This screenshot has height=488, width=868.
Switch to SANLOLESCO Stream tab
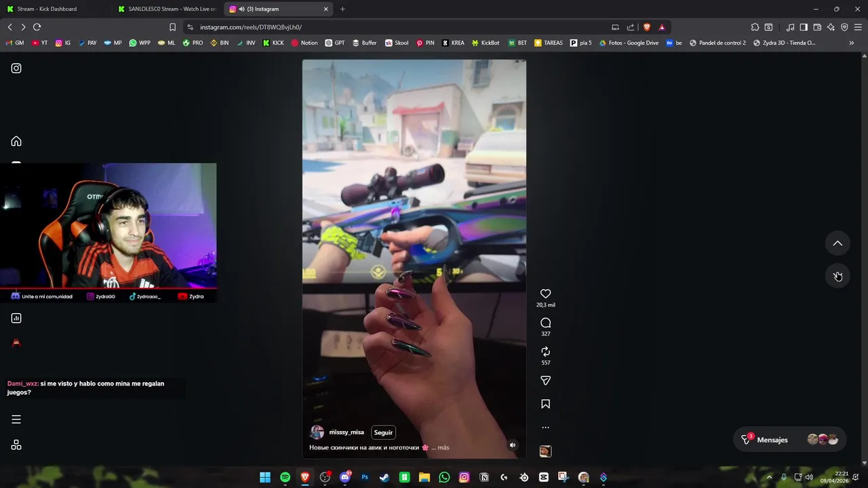pyautogui.click(x=167, y=9)
